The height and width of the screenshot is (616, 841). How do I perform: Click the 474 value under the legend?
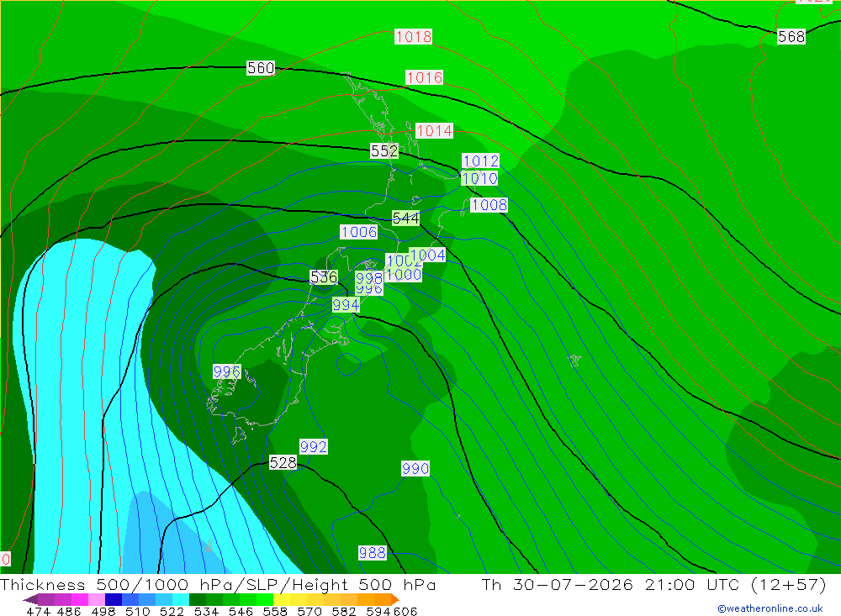click(38, 611)
